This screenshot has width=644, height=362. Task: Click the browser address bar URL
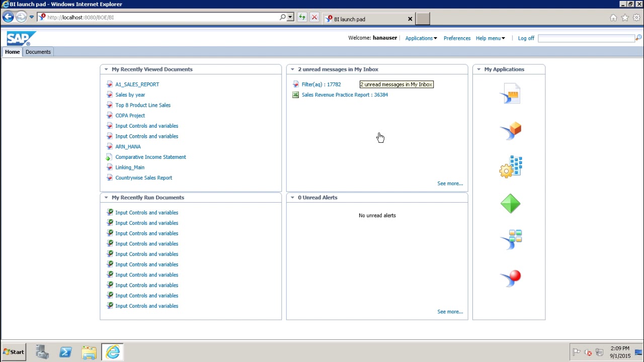pyautogui.click(x=80, y=17)
